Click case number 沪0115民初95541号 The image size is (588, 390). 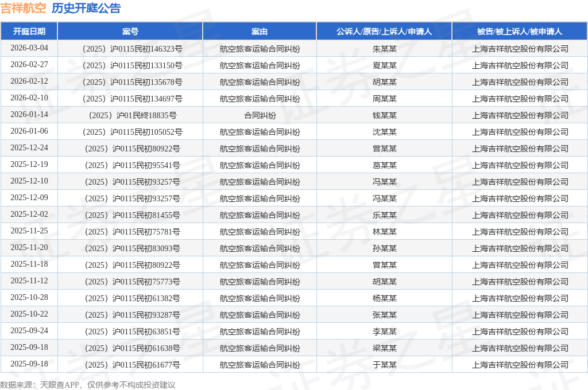pos(133,165)
